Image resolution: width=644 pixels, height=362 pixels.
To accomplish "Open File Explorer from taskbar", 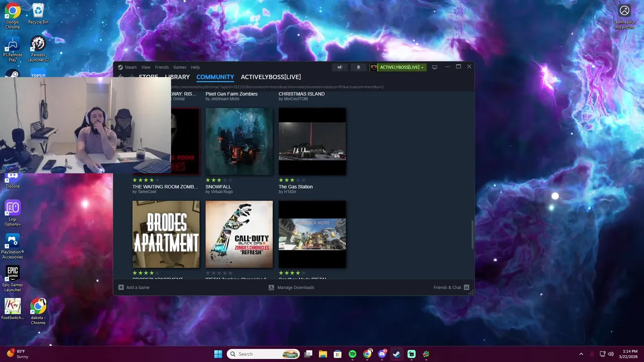I will tap(323, 354).
